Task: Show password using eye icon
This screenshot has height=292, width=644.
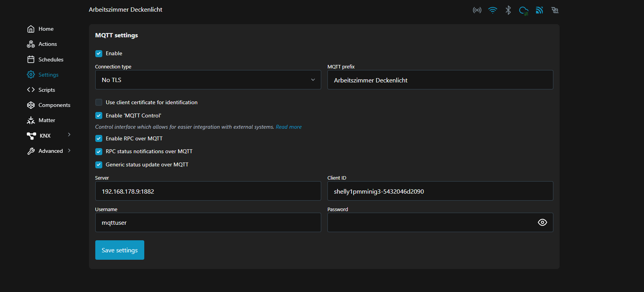Action: point(542,222)
